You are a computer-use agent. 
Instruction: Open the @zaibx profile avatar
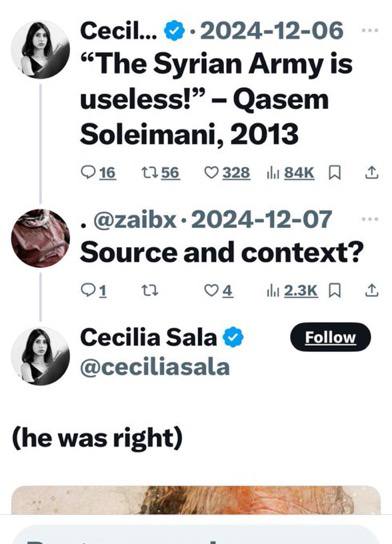[x=40, y=238]
